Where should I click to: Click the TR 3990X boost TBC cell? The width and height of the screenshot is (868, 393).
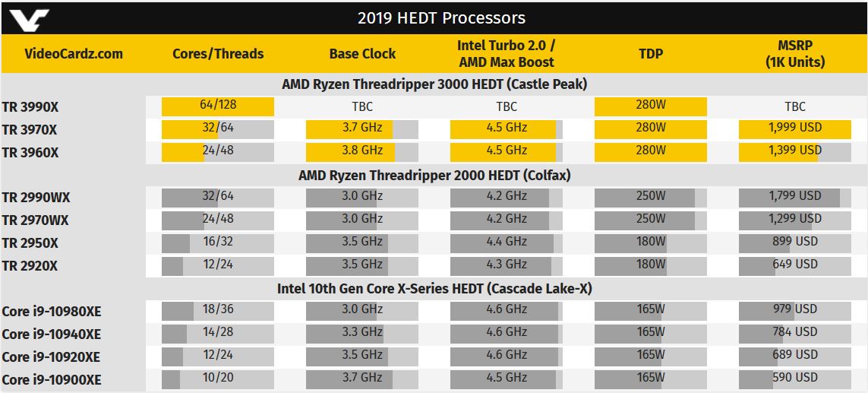pos(507,107)
